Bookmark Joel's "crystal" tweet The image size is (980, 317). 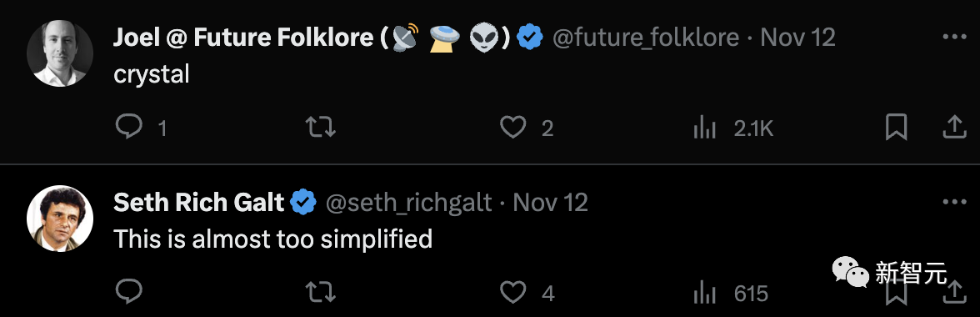pos(897,128)
